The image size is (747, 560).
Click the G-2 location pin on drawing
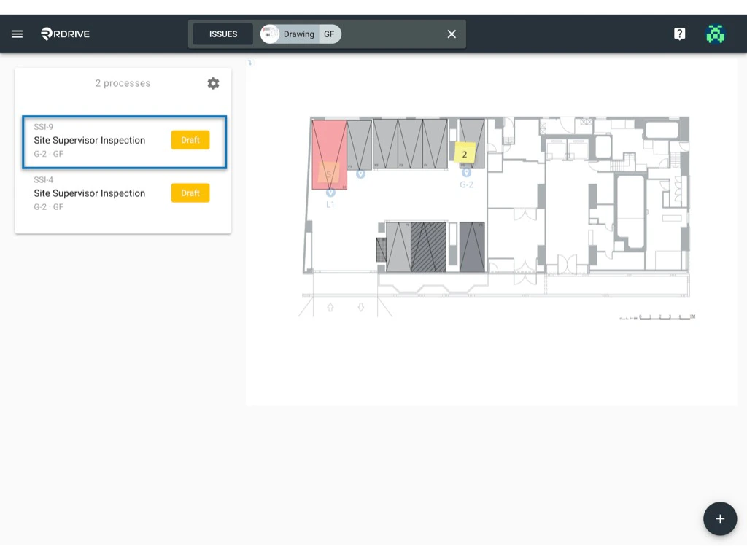point(466,172)
